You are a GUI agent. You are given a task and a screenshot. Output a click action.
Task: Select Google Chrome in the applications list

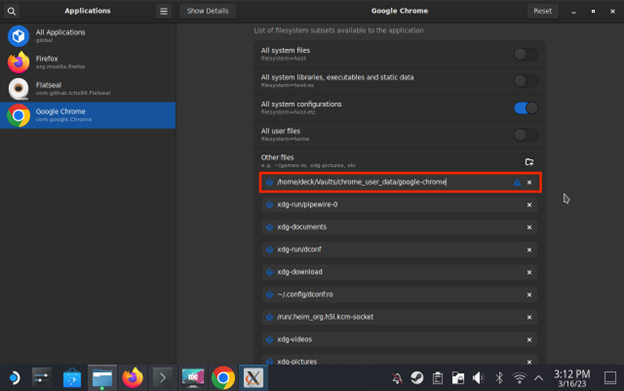(x=88, y=115)
